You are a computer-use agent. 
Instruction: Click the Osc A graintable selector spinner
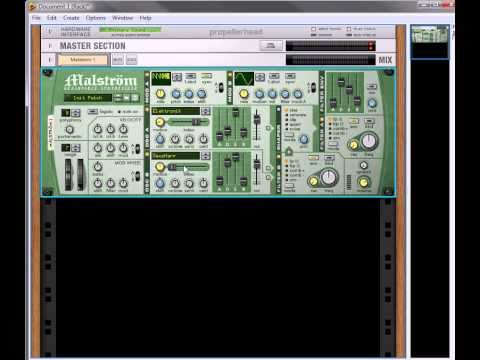pos(206,111)
